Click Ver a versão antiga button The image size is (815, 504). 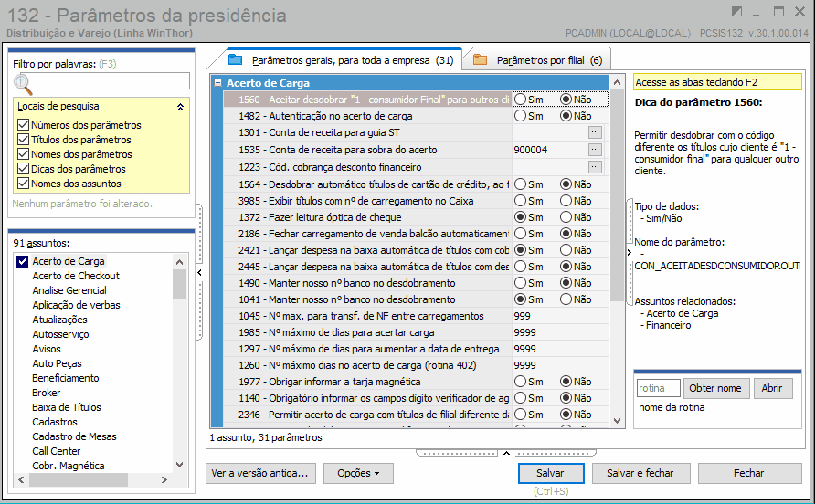pos(260,473)
